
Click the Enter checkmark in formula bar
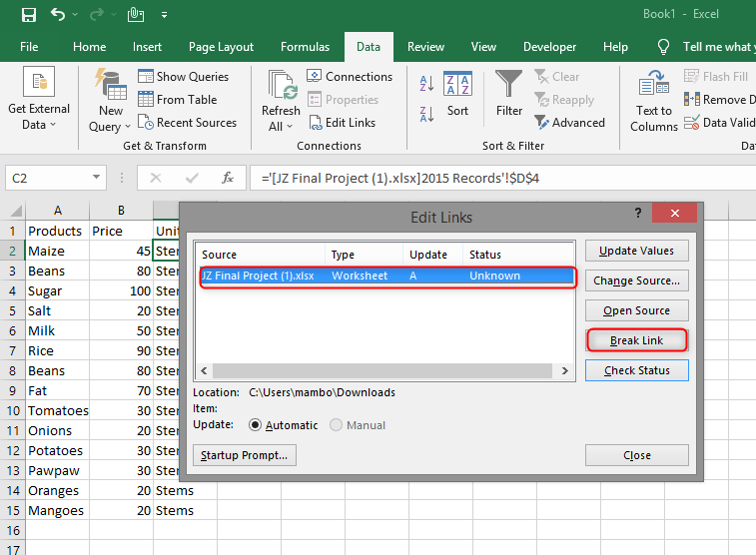pyautogui.click(x=192, y=179)
